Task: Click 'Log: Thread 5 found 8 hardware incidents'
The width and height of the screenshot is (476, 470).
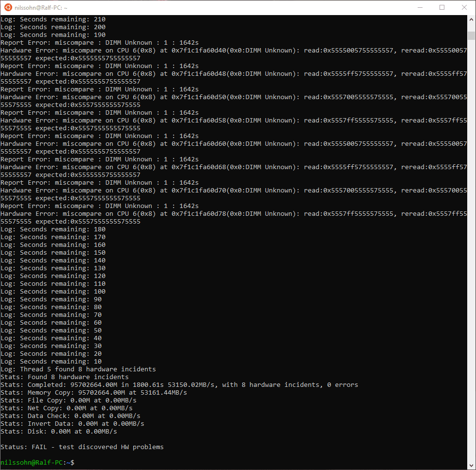Action: point(78,369)
